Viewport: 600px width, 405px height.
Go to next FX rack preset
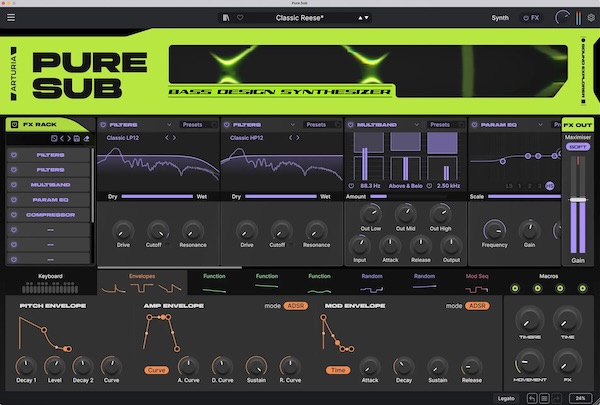[69, 139]
